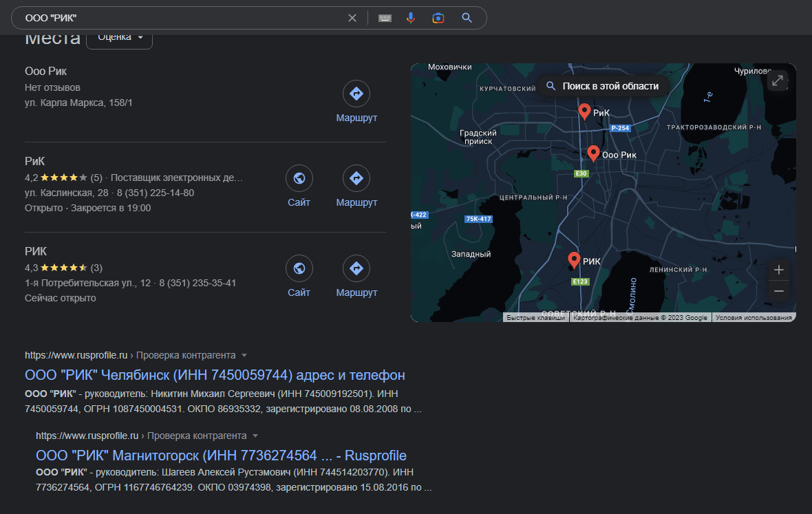
Task: Start voice search with the microphone icon
Action: [x=411, y=18]
